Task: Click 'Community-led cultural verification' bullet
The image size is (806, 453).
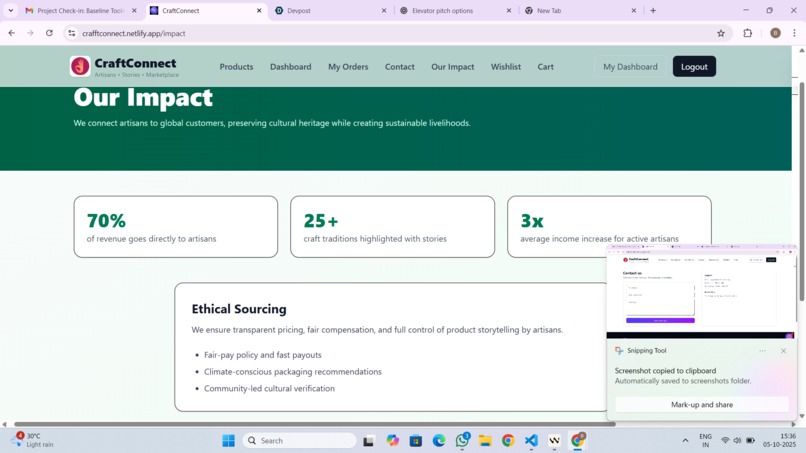Action: point(269,388)
